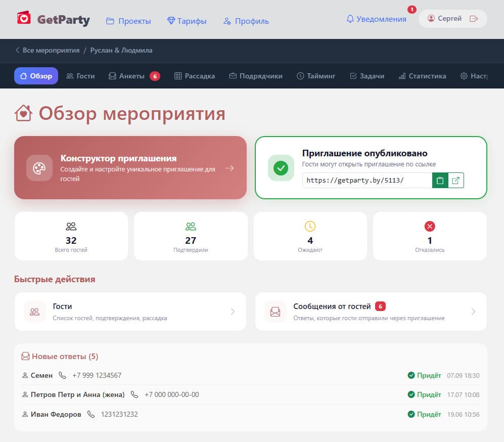Click the total guests people icon
The height and width of the screenshot is (442, 504).
tap(71, 226)
